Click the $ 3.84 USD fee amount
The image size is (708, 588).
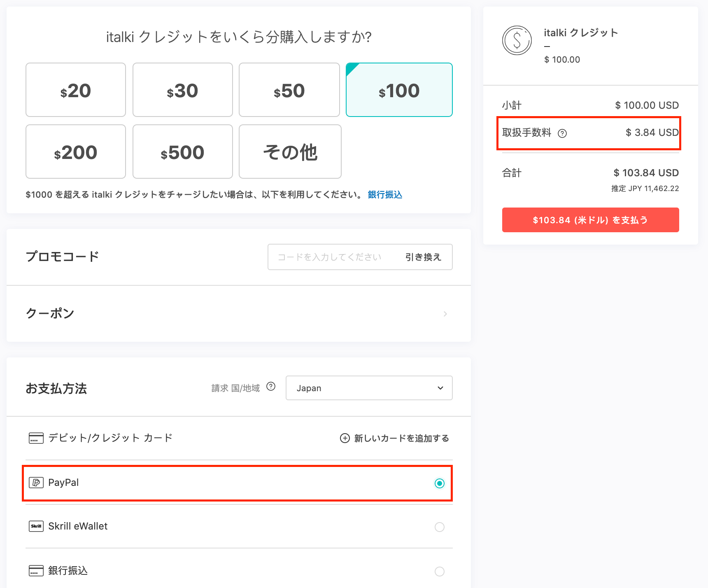coord(652,133)
